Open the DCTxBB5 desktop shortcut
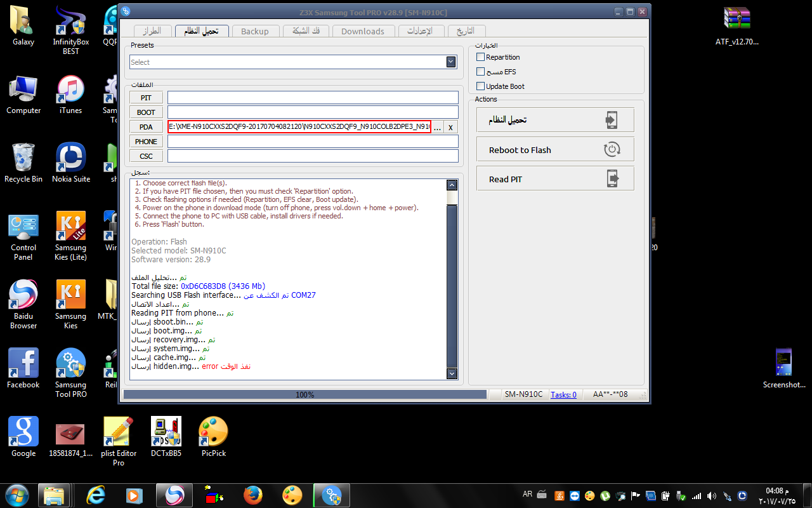Image resolution: width=812 pixels, height=508 pixels. coord(166,437)
